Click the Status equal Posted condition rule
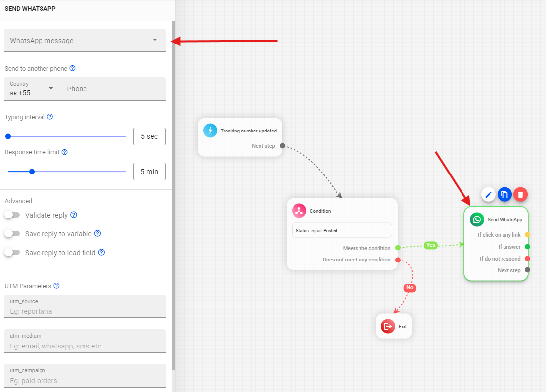Screen dimensions: 546x392 coord(341,230)
